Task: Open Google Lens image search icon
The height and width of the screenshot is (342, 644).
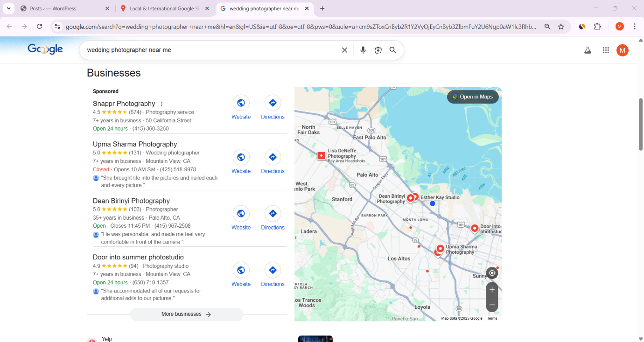Action: 378,50
